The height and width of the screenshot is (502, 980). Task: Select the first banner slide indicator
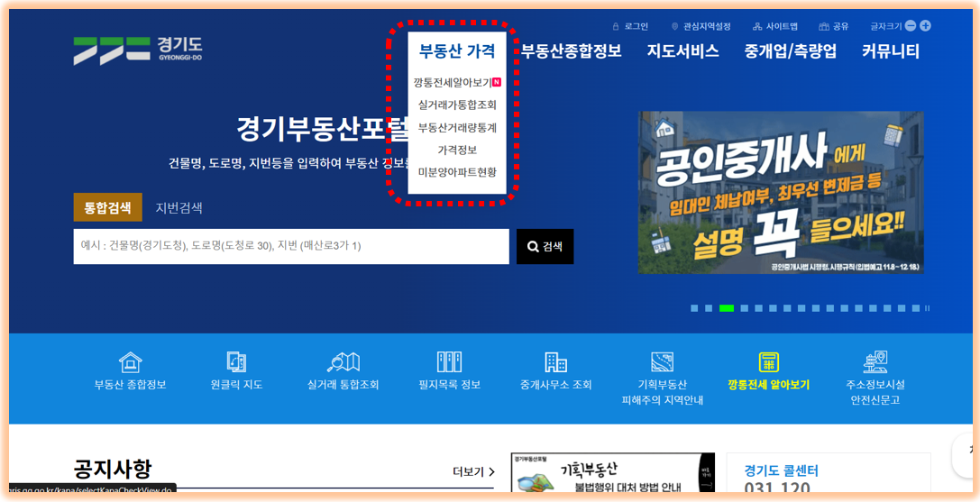click(x=694, y=308)
